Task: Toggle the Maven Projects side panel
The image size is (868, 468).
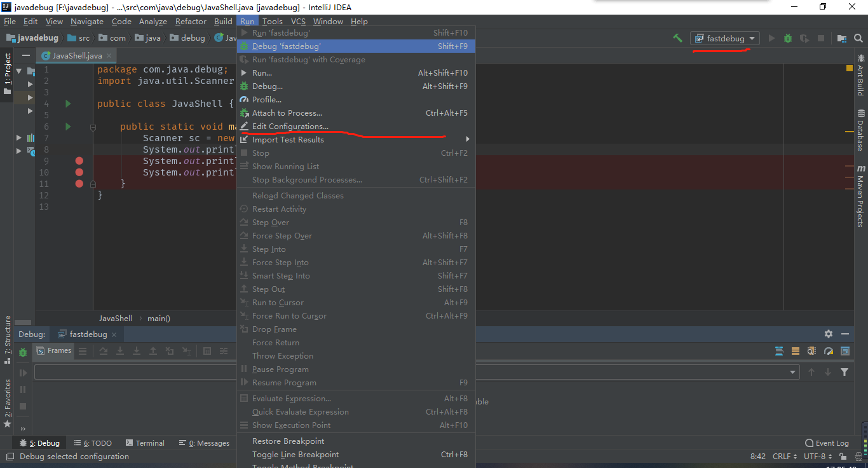Action: tap(860, 196)
